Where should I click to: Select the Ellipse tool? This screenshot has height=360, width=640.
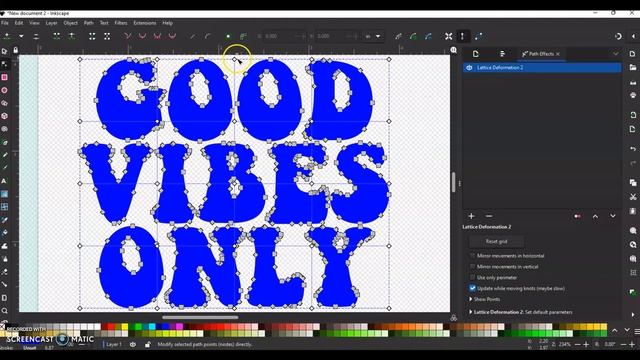pos(4,90)
